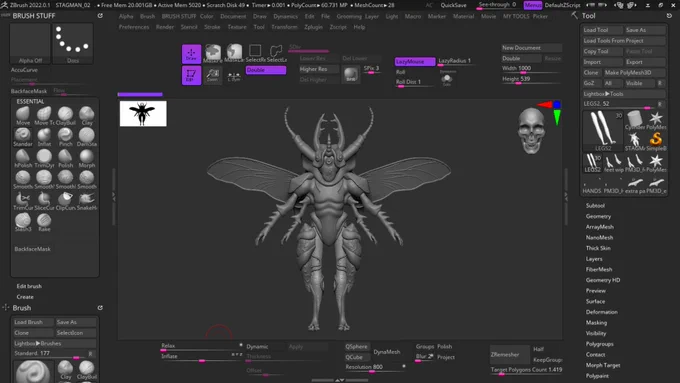Select the Clay brush in Essential panel
680x383 pixels.
[x=87, y=115]
